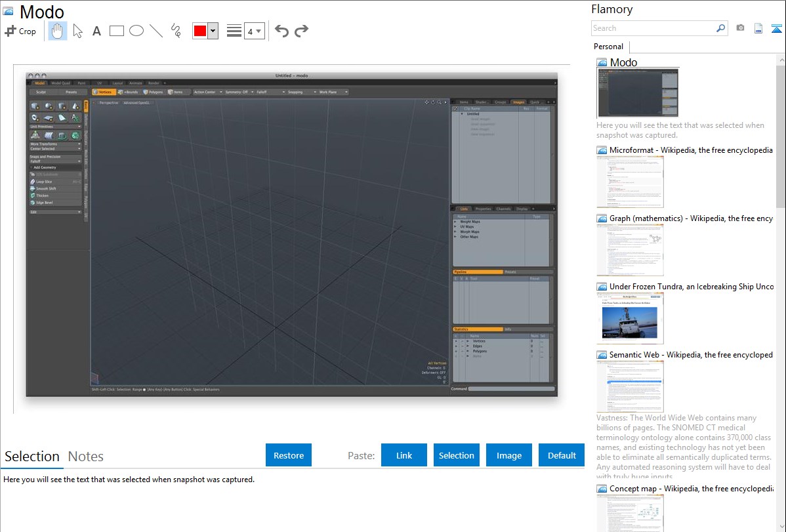Viewport: 786px width, 532px height.
Task: Open Unit Primitives dropdown in Modo snapshot
Action: [55, 127]
